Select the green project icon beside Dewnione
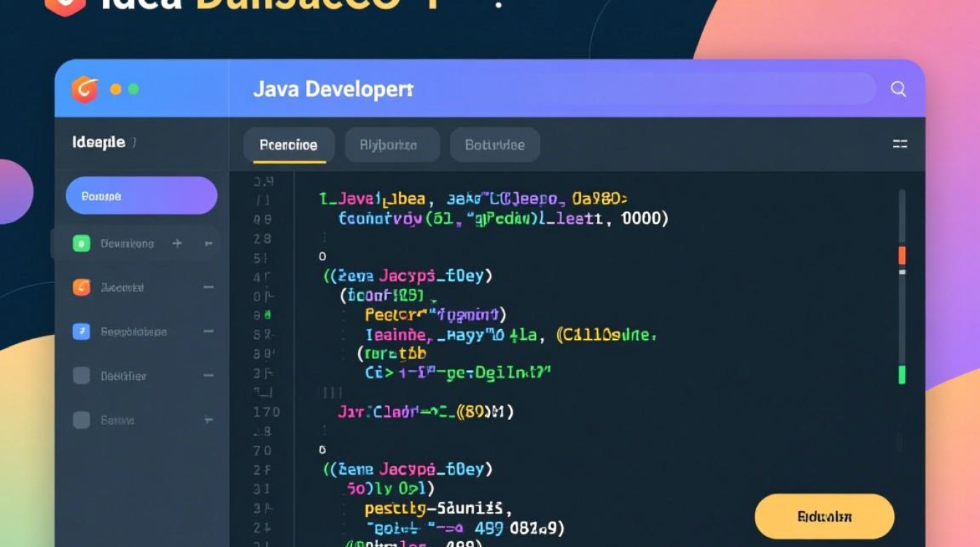Screen dimensions: 980x547 click(80, 244)
